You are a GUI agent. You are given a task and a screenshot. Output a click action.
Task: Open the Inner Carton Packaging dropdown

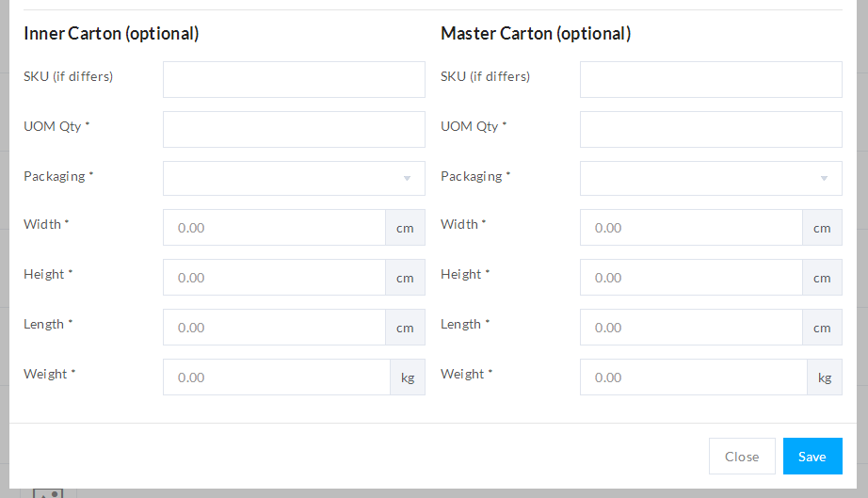[282, 178]
